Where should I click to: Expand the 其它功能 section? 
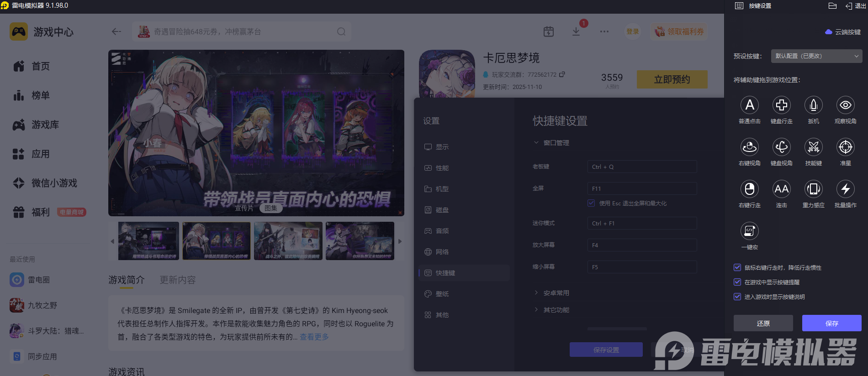551,310
